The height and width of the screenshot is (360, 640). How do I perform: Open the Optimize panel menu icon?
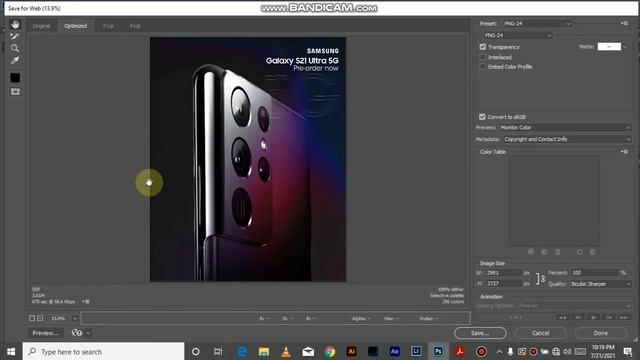(x=624, y=24)
